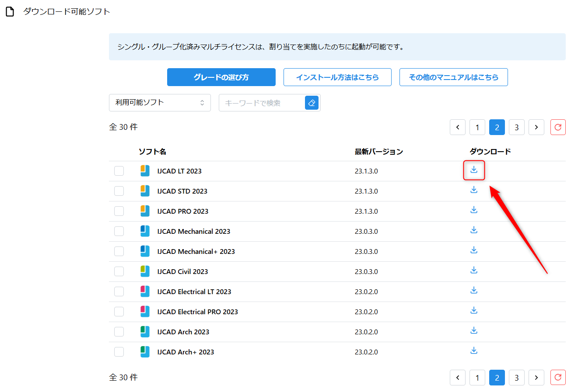Download IJCAD Mechanical+ 2023
578x392 pixels.
coord(474,250)
